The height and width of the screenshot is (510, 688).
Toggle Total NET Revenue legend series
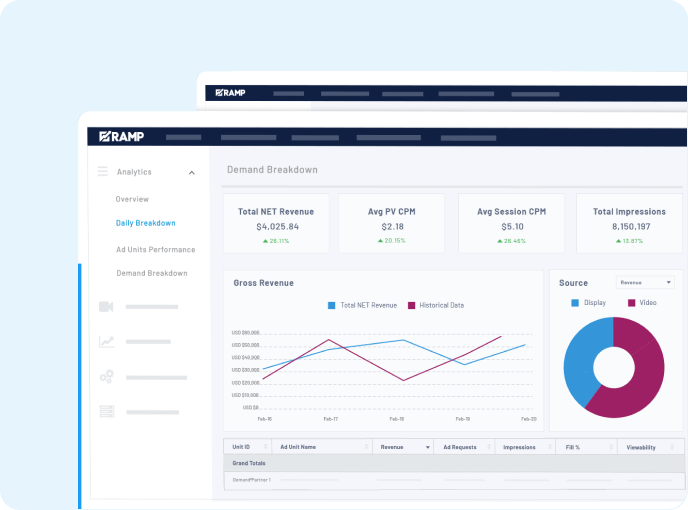pos(333,305)
